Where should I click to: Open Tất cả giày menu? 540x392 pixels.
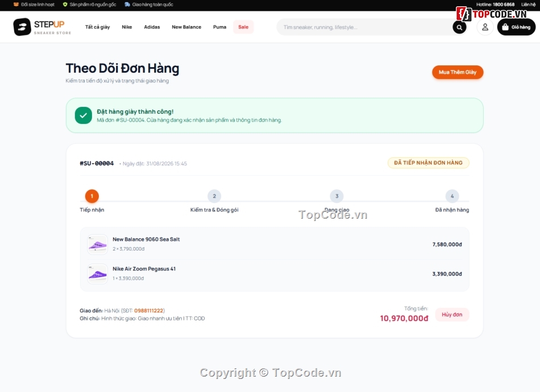tap(97, 27)
